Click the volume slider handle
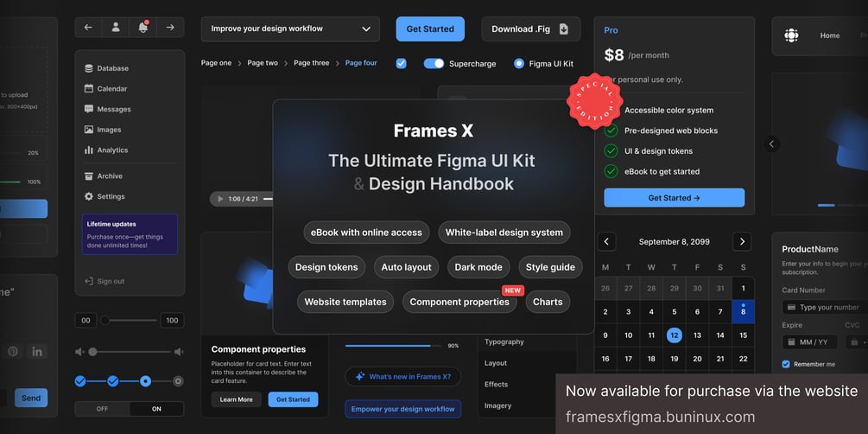This screenshot has height=434, width=868. tap(92, 352)
